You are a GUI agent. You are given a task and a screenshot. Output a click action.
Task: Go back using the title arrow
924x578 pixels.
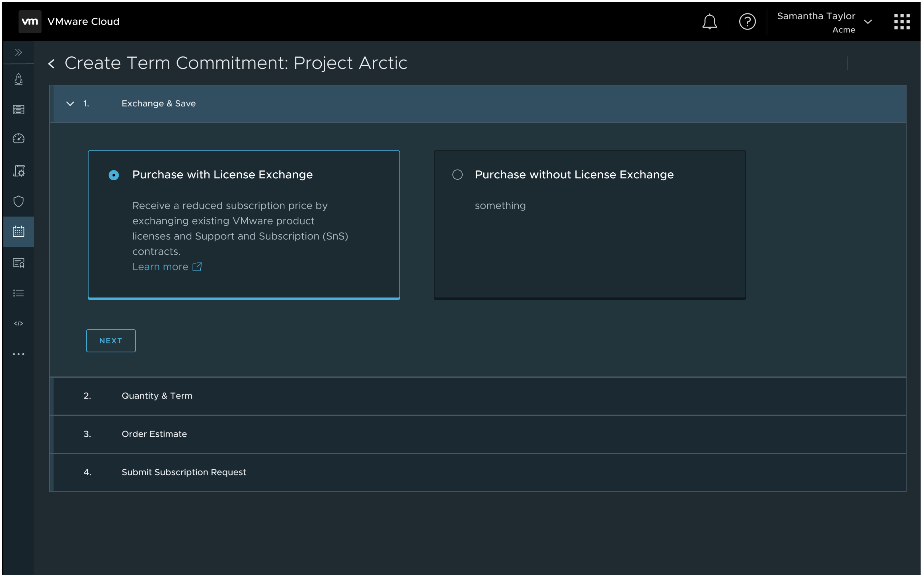point(52,63)
